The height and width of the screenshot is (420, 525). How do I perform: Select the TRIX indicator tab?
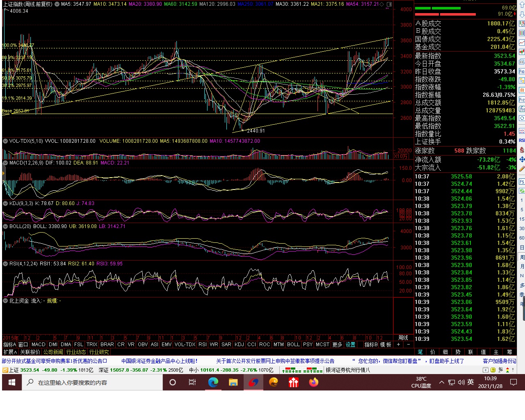(92, 345)
